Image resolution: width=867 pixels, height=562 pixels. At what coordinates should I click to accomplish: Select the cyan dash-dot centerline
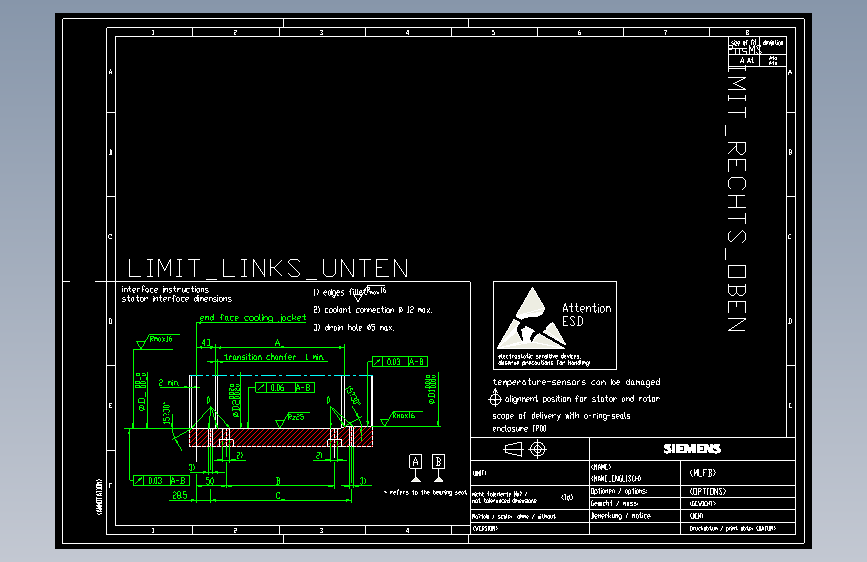tap(281, 376)
